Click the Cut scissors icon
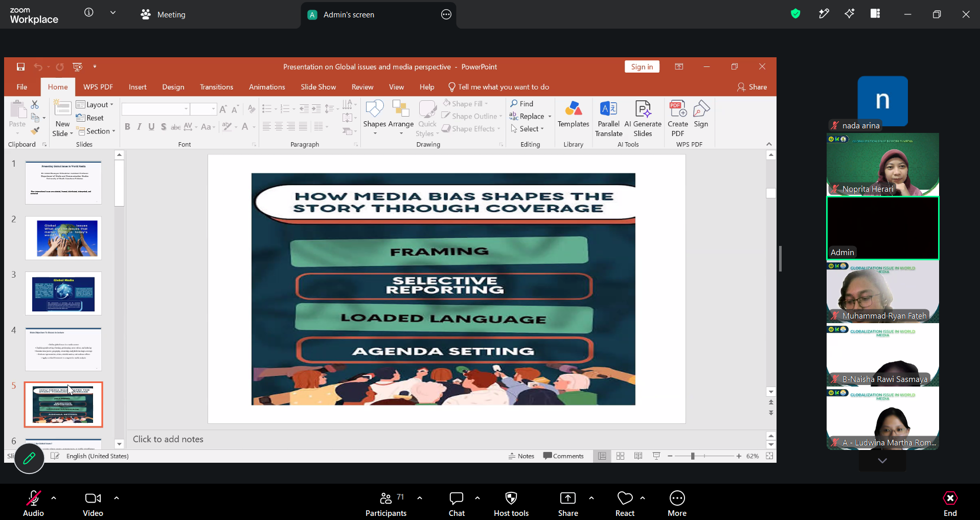Screen dimensions: 980x520 [35, 104]
